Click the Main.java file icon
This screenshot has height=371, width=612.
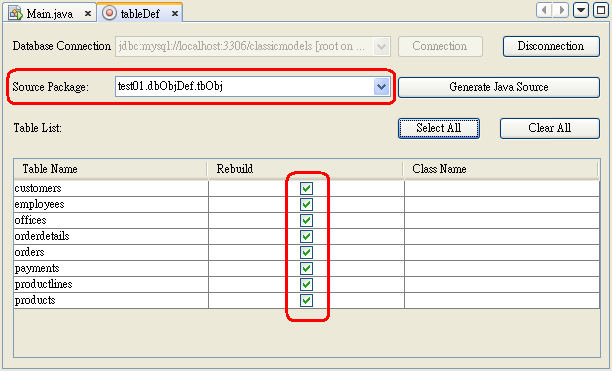click(16, 13)
